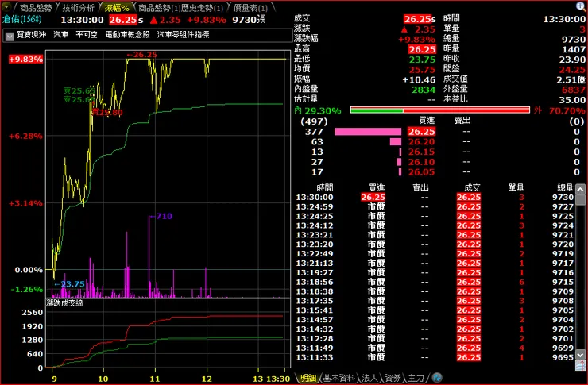Viewport: 588px width, 385px height.
Task: Click the scroll-up arrow of the trade list
Action: [x=580, y=189]
